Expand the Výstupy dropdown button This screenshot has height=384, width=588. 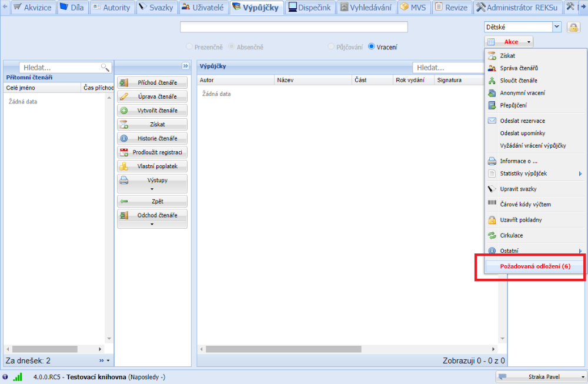pyautogui.click(x=152, y=183)
